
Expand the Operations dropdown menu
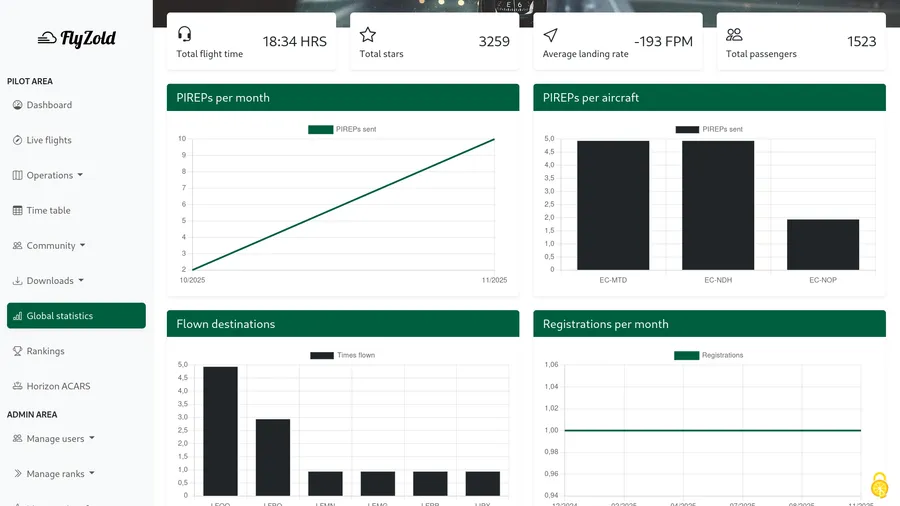pos(48,176)
